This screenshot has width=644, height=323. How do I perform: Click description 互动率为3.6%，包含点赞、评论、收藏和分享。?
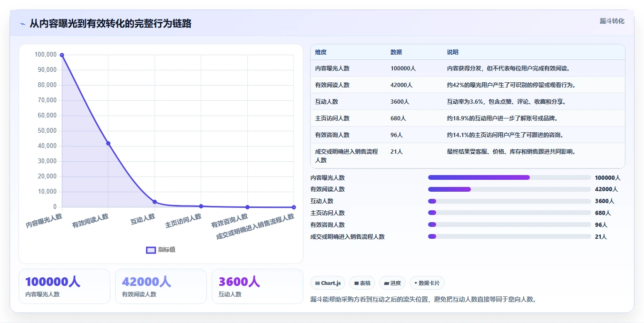point(506,102)
